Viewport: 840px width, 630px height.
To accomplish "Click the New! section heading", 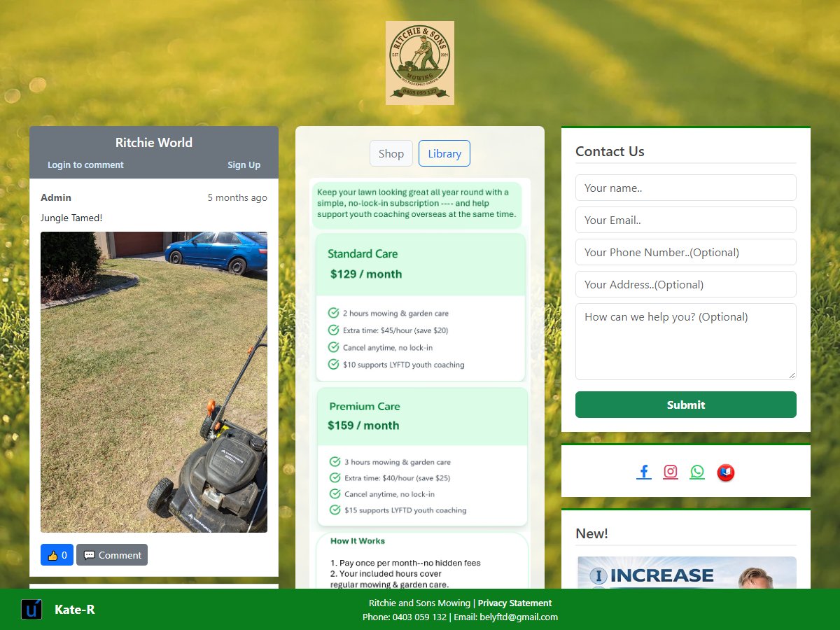I will click(591, 533).
